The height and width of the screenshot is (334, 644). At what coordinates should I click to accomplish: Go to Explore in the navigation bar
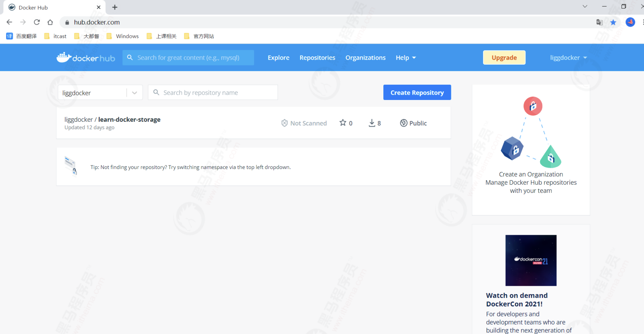[x=278, y=58]
